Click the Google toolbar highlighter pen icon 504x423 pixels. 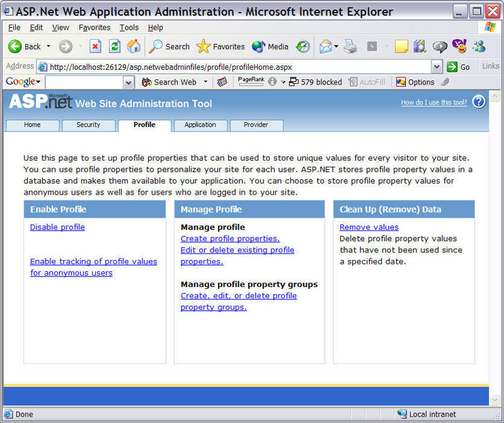(x=445, y=82)
